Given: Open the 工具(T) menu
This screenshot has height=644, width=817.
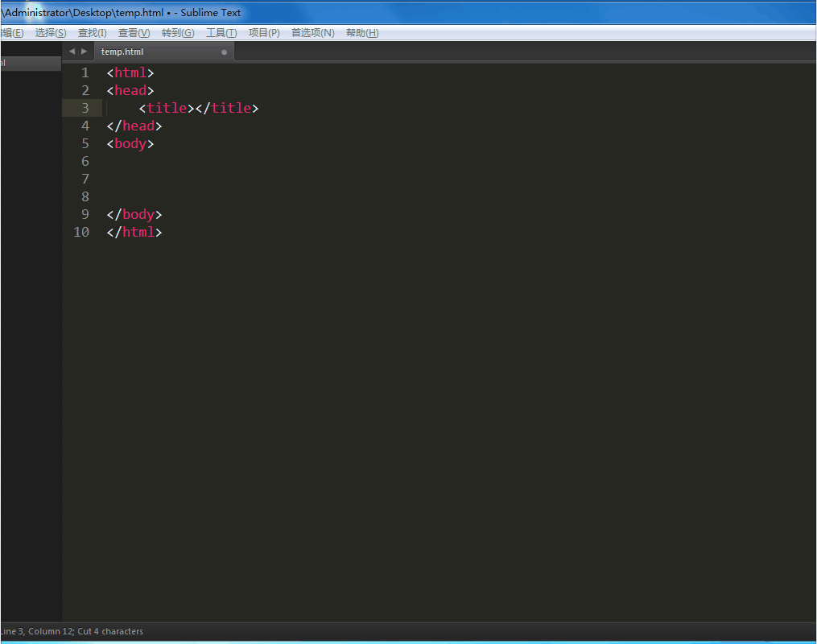Looking at the screenshot, I should pos(221,33).
